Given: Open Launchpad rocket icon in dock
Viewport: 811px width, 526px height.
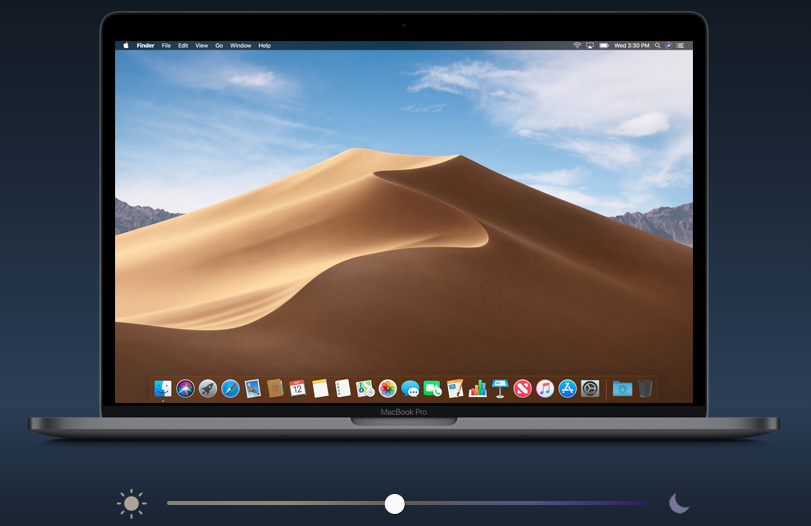Looking at the screenshot, I should tap(208, 388).
